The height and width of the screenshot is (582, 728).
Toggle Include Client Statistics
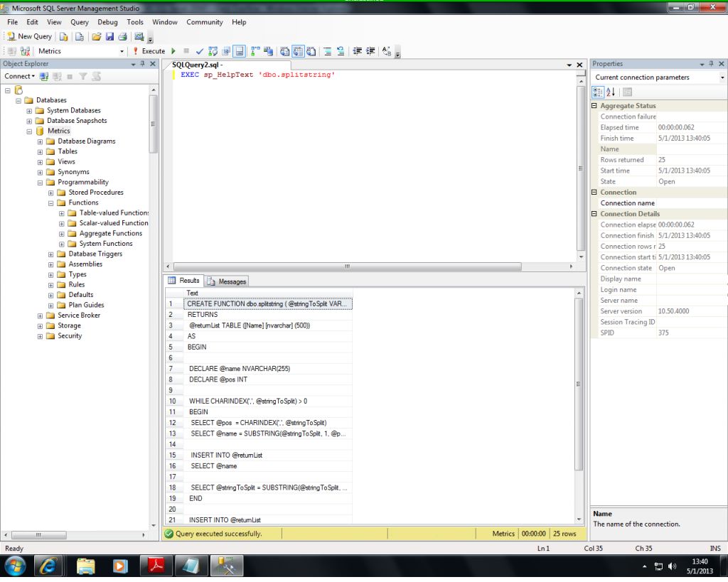coord(268,51)
